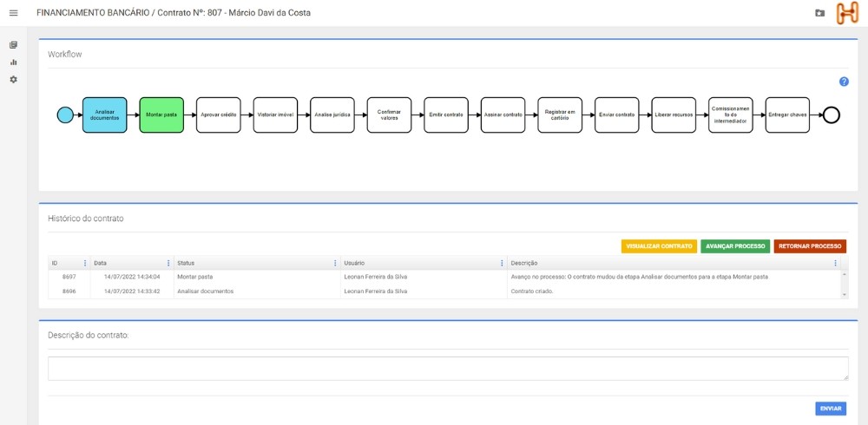This screenshot has height=425, width=868.
Task: Select the Assinar contrato workflow step
Action: click(x=503, y=115)
